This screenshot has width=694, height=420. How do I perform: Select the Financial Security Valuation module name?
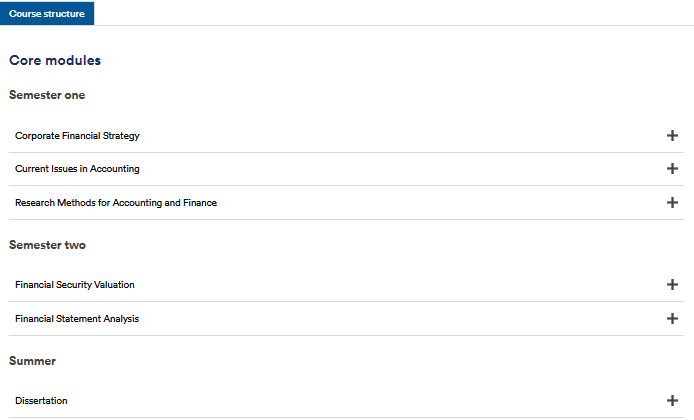click(75, 285)
